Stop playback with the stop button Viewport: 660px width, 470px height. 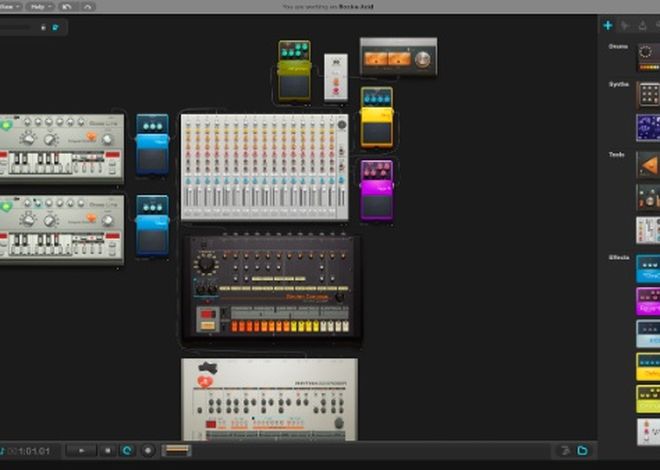click(108, 451)
